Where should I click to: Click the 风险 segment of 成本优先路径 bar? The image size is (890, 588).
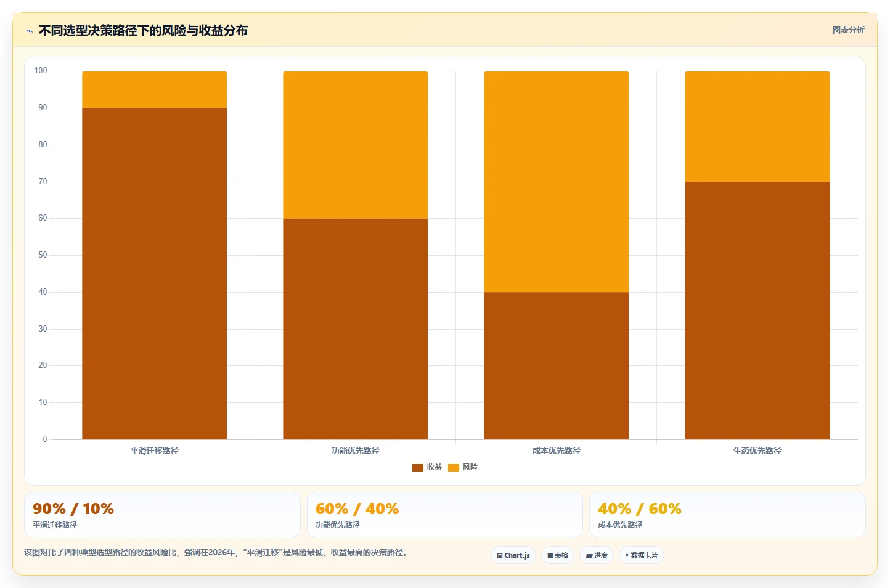point(557,182)
